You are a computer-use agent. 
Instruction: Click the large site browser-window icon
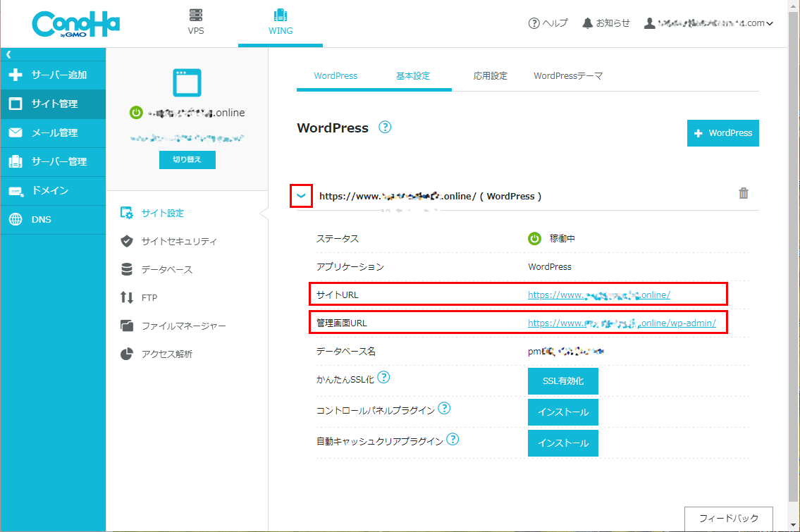(x=187, y=82)
